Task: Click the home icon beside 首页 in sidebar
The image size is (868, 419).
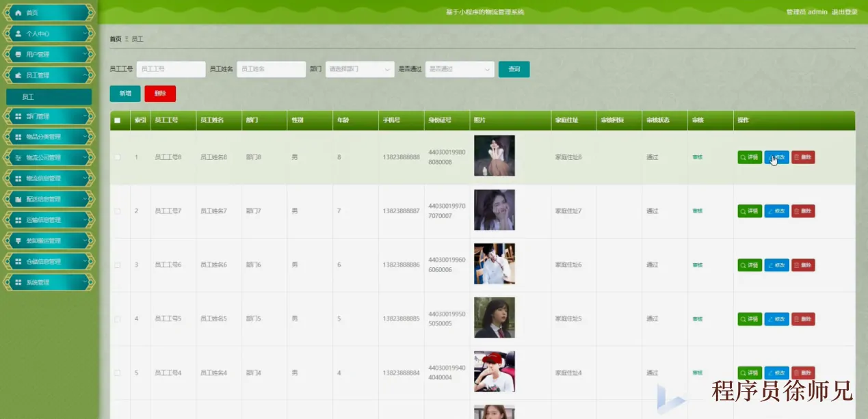Action: 18,13
